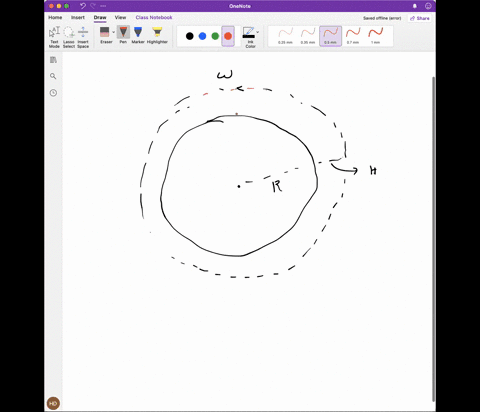Activate the Lasso Select tool
Screen dimensions: 480x412
pos(69,37)
